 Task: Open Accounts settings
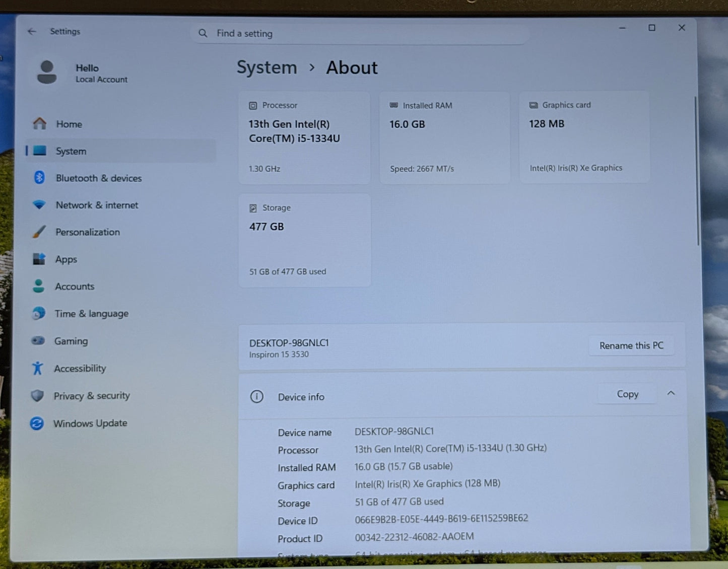(x=121, y=287)
